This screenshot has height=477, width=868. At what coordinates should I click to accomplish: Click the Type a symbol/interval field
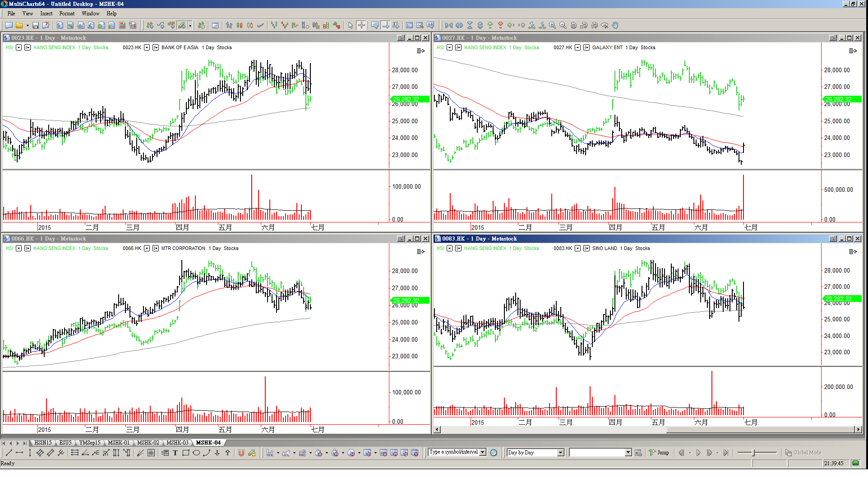pos(454,452)
